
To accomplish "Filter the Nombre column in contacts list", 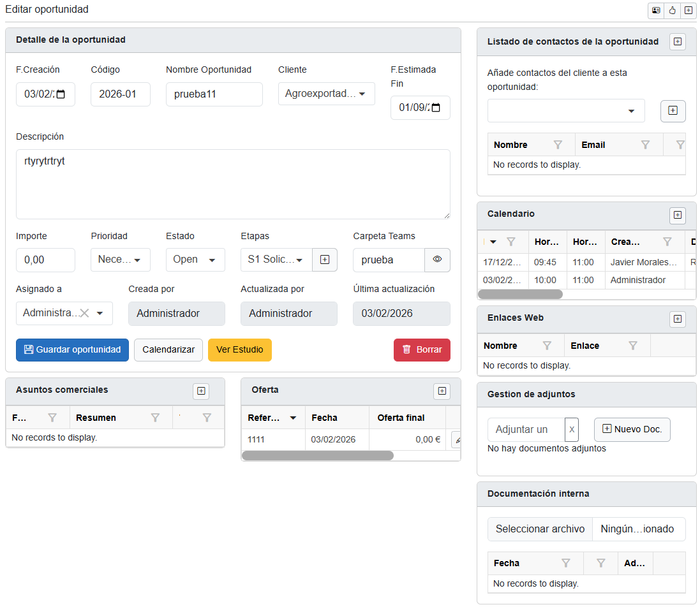I will (x=558, y=145).
